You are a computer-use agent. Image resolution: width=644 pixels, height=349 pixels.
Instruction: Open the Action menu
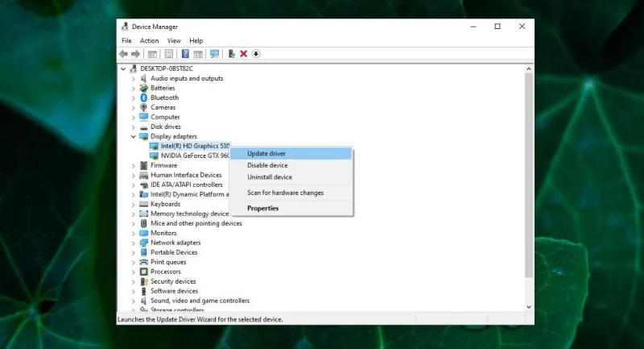(x=149, y=40)
